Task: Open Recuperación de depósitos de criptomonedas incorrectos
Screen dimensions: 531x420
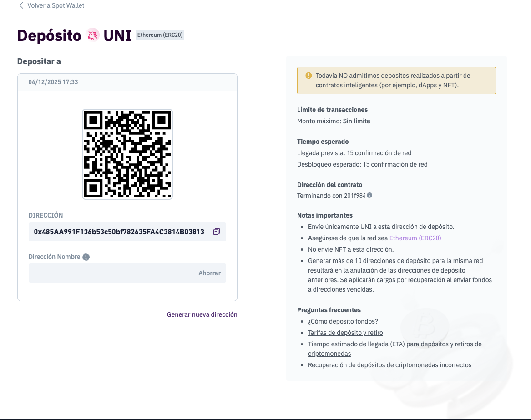Action: coord(389,365)
